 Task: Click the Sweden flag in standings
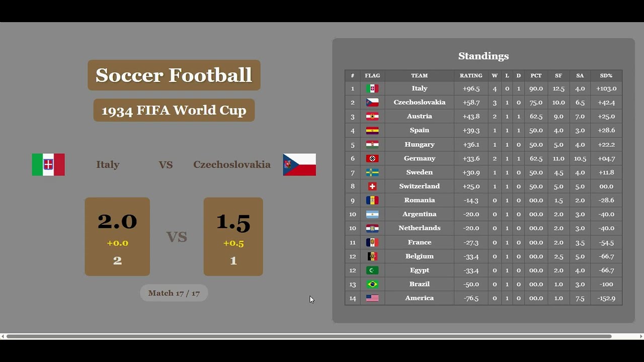pos(372,172)
